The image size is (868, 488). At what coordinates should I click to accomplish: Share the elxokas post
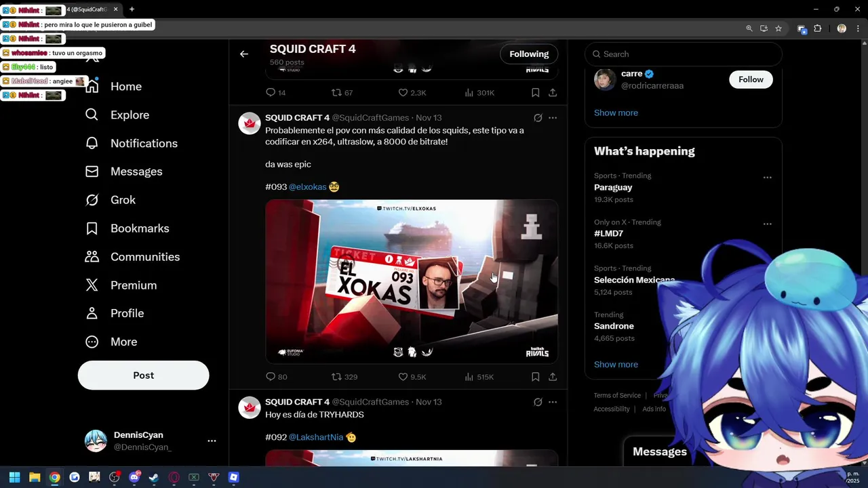(x=553, y=377)
